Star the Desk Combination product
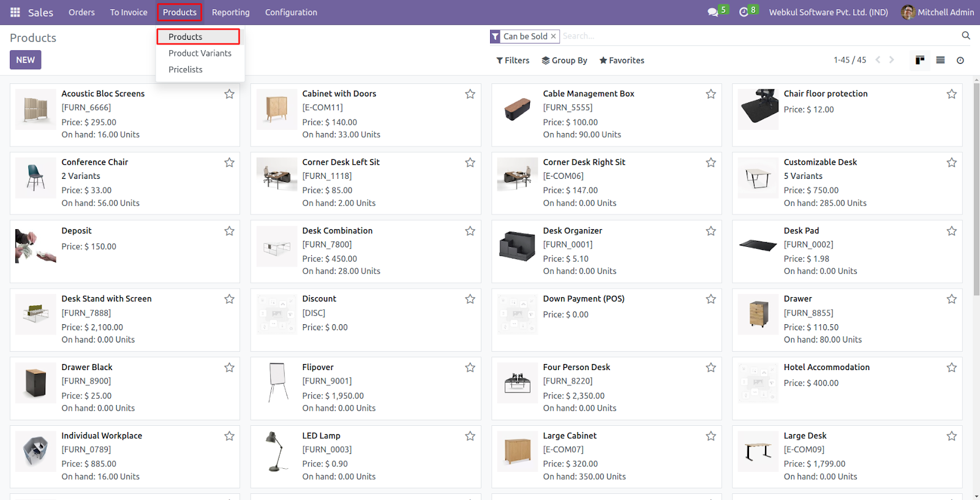This screenshot has height=500, width=980. tap(470, 231)
